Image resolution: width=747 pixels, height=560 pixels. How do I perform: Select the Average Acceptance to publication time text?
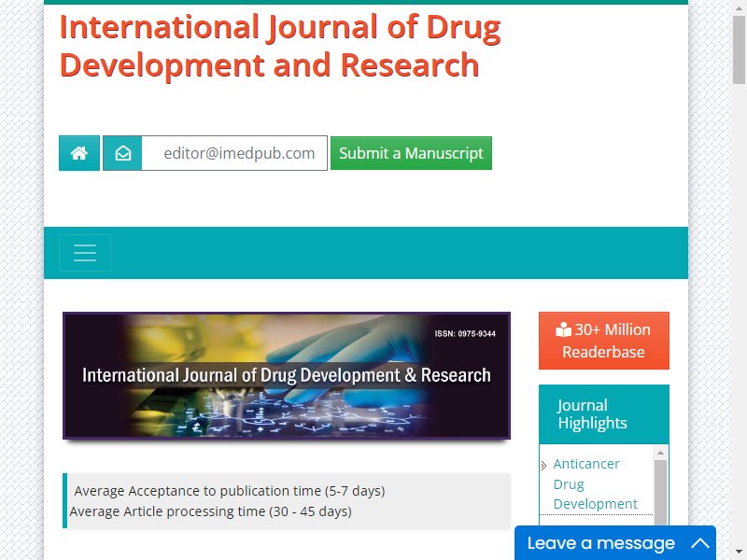pyautogui.click(x=230, y=491)
